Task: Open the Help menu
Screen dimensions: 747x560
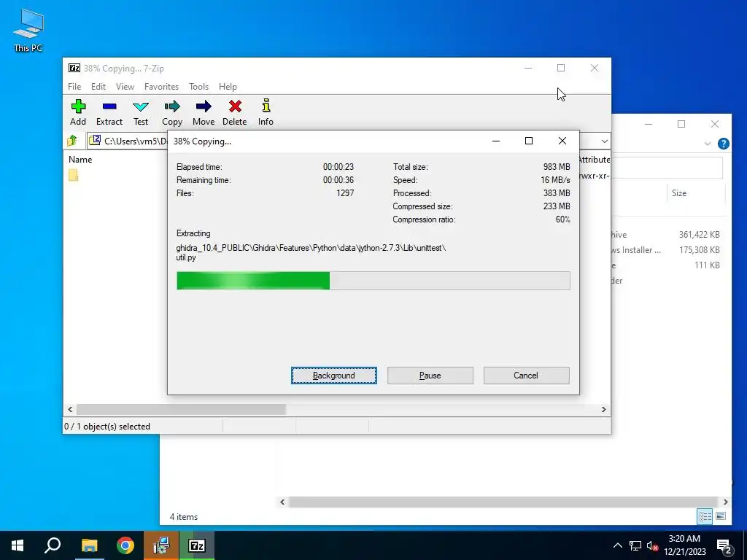Action: pyautogui.click(x=228, y=87)
